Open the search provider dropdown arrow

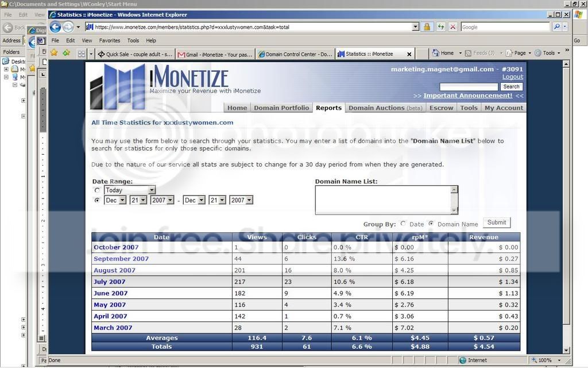click(x=565, y=26)
